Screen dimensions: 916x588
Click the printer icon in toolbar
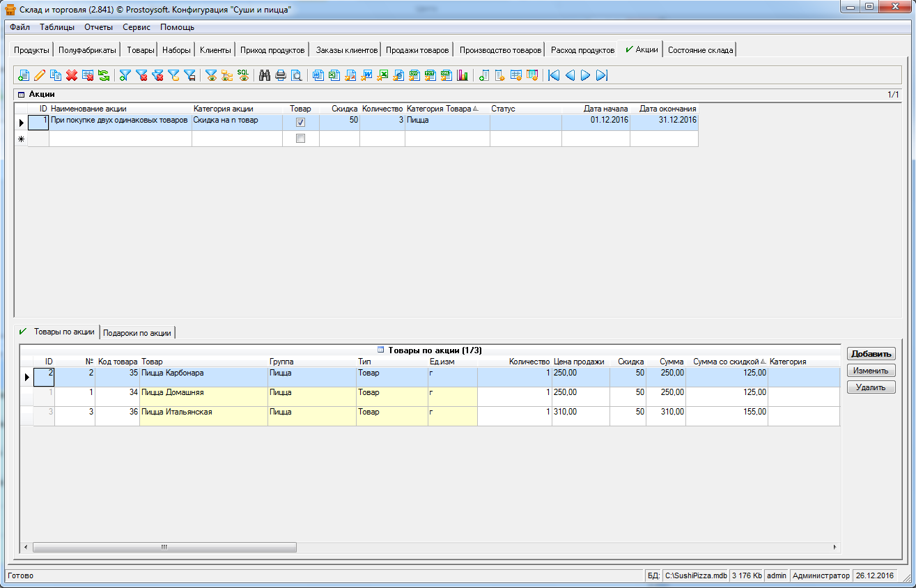click(x=280, y=75)
